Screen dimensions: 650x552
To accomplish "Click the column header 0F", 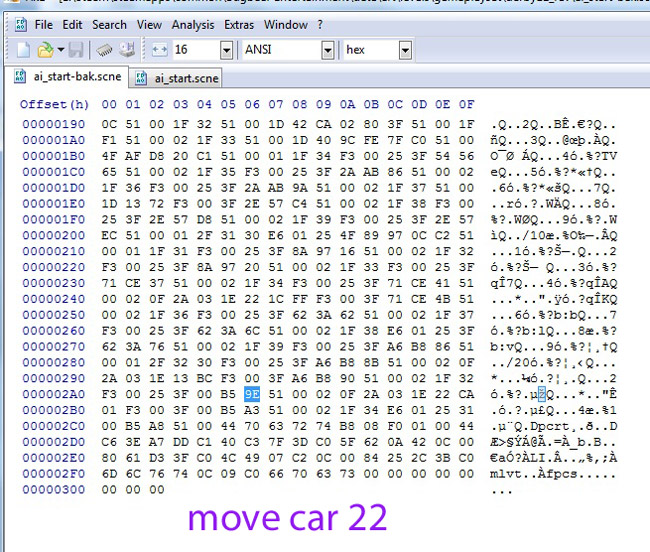I will click(466, 104).
